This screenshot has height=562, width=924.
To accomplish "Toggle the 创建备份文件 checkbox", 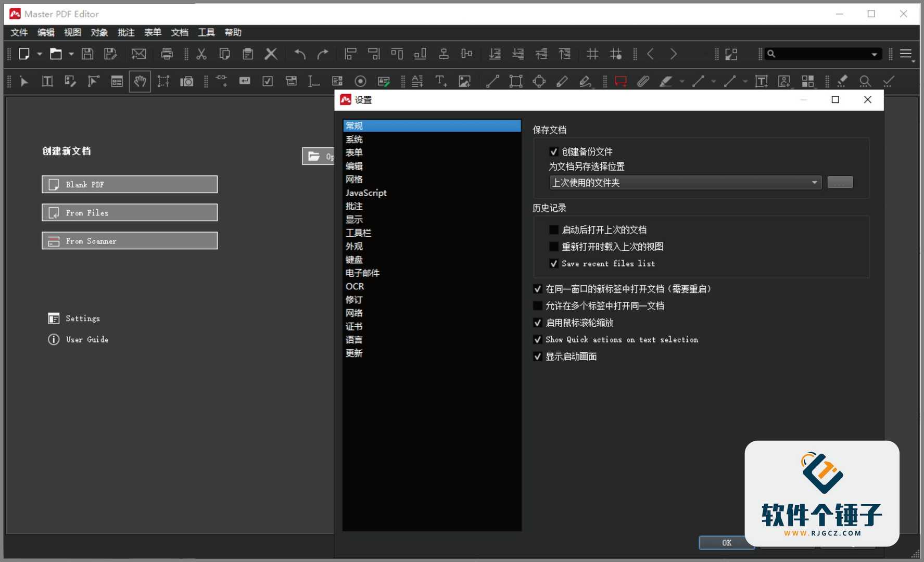I will point(554,152).
